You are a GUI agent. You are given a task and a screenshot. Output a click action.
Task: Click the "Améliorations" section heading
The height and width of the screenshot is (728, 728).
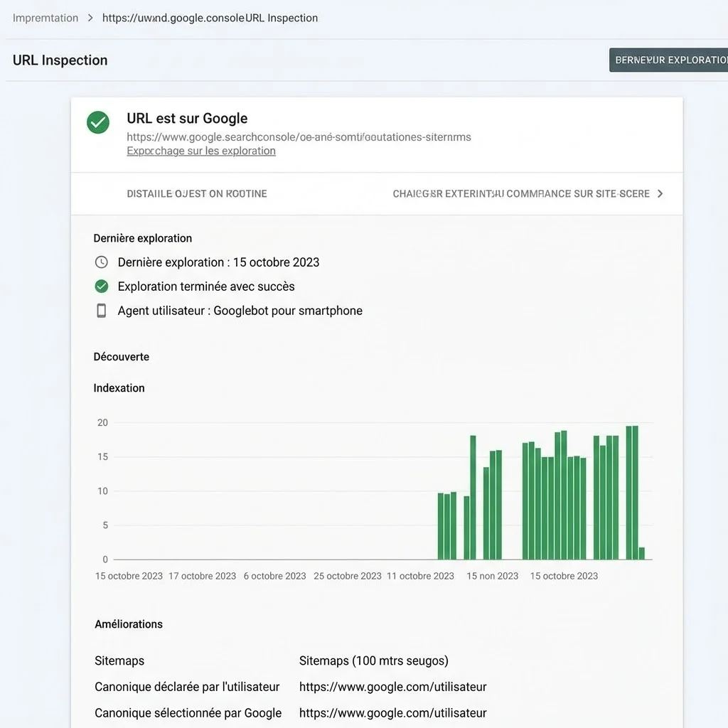[x=129, y=623]
